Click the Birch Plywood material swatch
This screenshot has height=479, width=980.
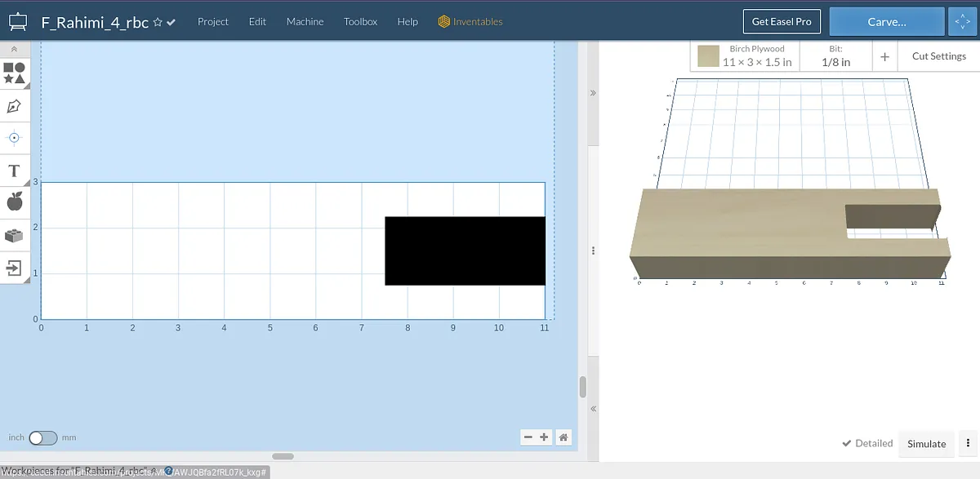[x=708, y=56]
